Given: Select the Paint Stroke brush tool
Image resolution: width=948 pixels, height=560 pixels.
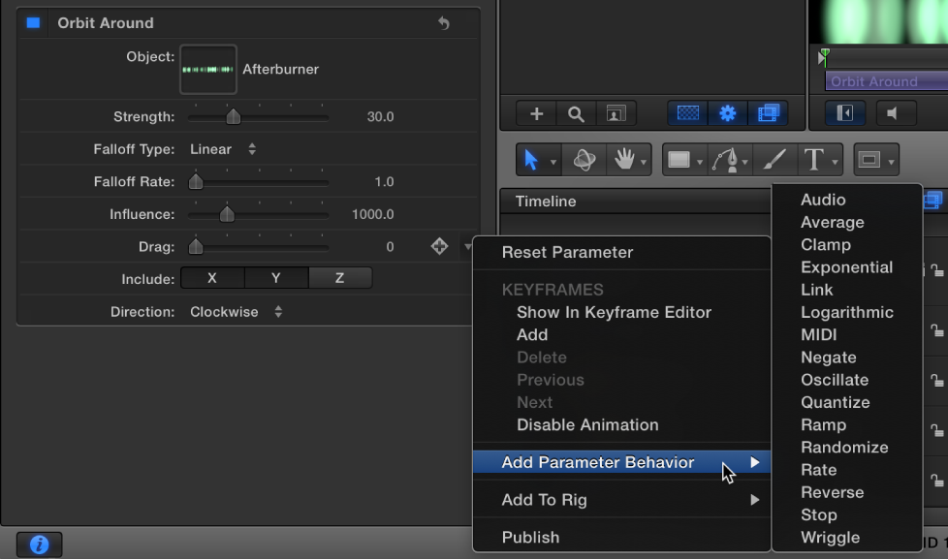Looking at the screenshot, I should (775, 159).
